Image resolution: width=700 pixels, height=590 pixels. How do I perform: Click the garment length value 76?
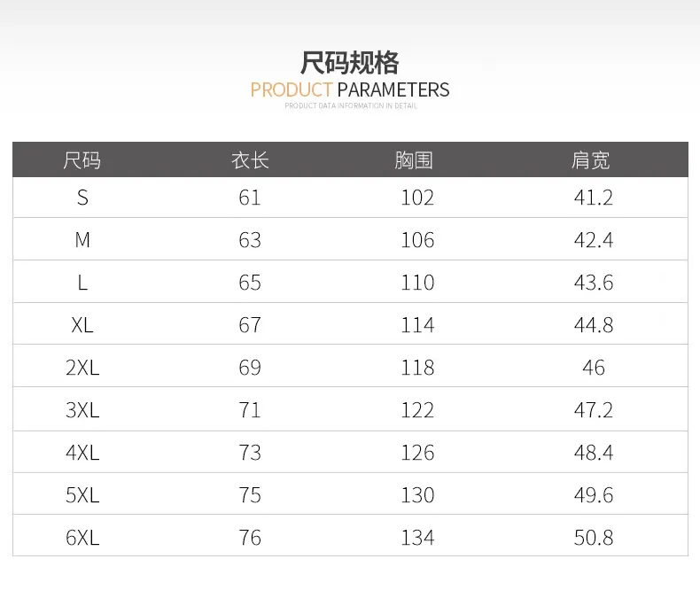250,538
